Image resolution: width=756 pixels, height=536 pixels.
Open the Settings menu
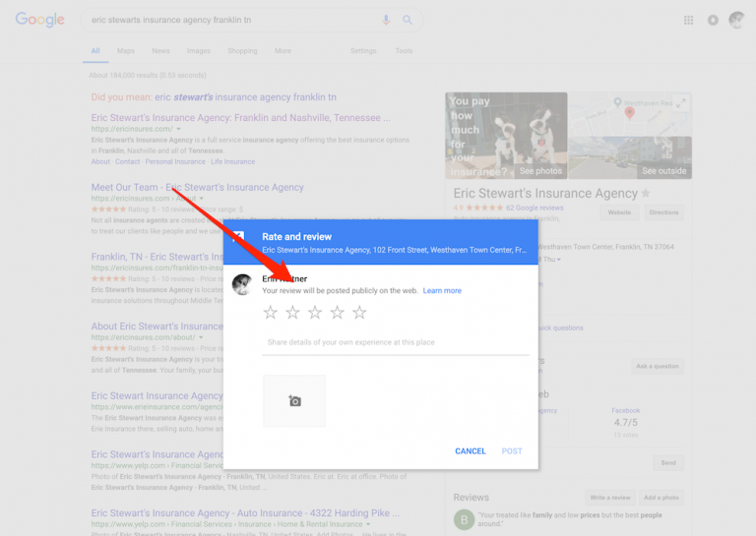point(363,51)
